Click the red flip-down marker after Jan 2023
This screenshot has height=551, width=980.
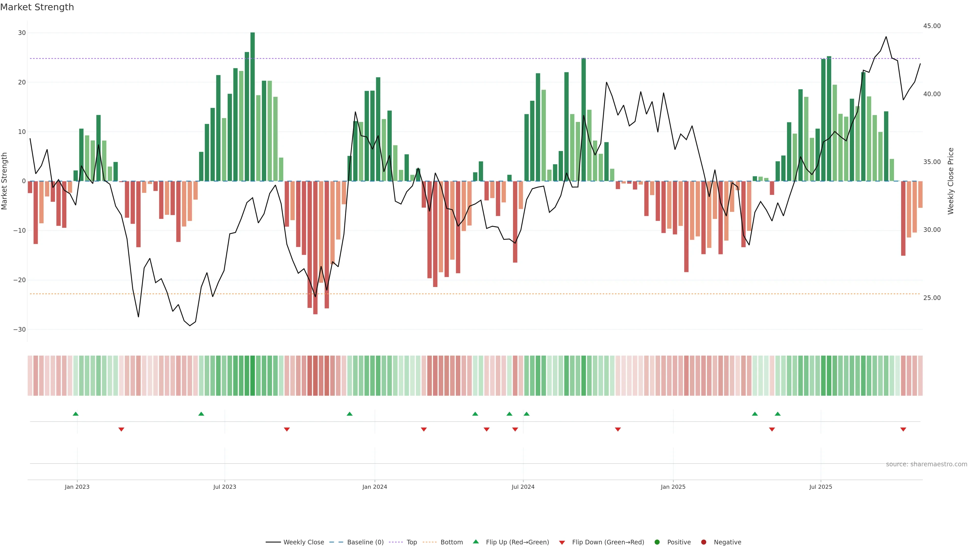click(121, 429)
